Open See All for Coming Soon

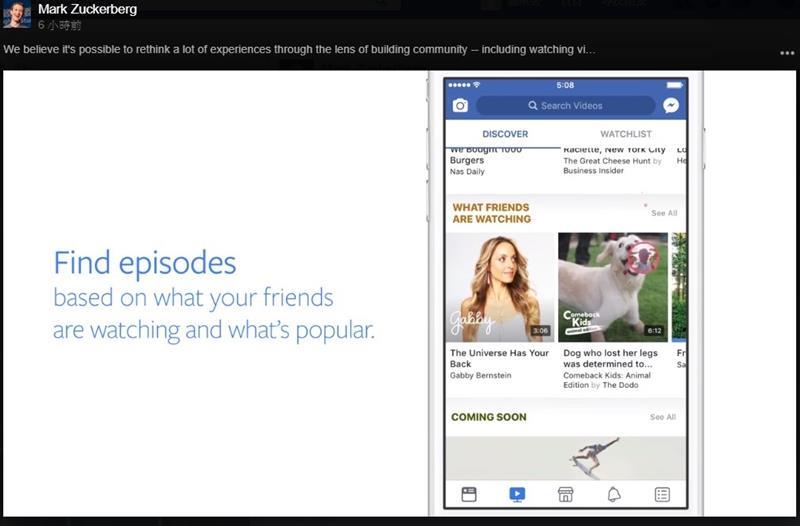pyautogui.click(x=663, y=417)
